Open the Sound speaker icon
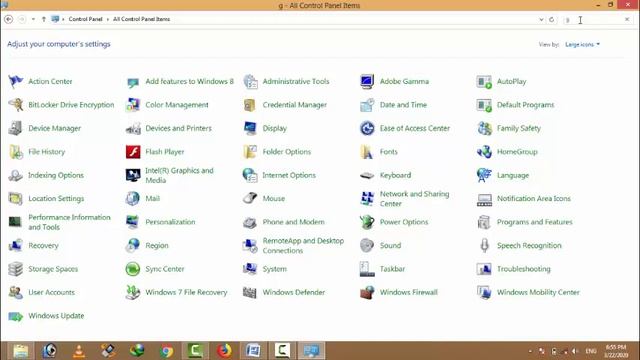 367,245
